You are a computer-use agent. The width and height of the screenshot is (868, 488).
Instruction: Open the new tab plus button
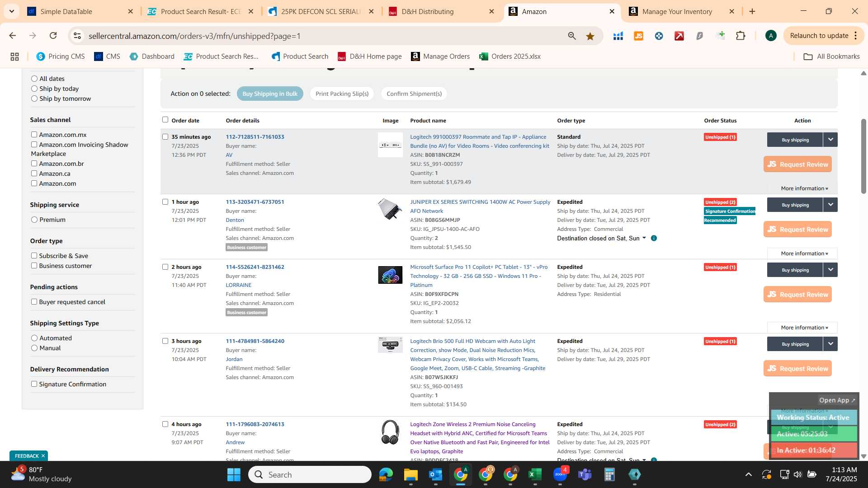click(x=752, y=12)
